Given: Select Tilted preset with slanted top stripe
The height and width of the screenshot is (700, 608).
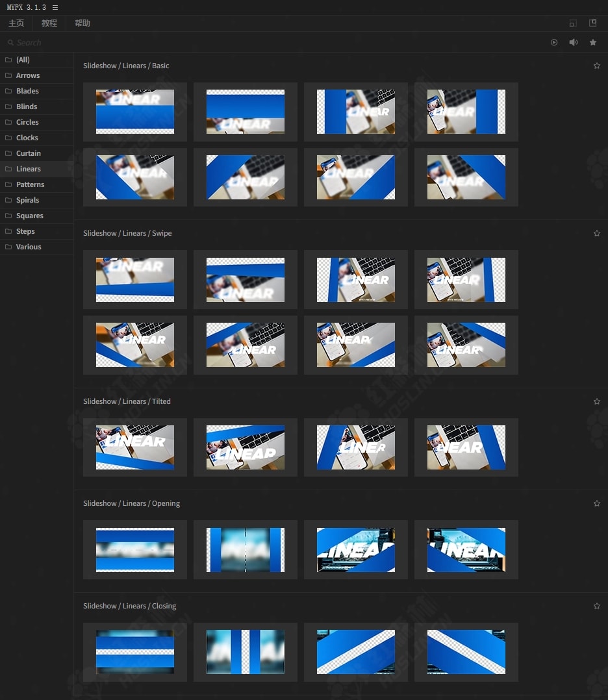Looking at the screenshot, I should point(246,447).
